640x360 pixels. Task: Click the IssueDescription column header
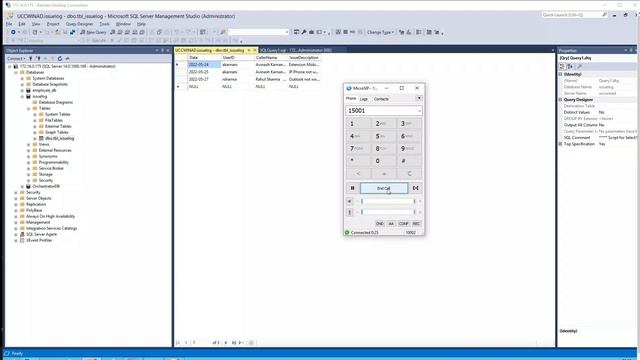tap(304, 58)
